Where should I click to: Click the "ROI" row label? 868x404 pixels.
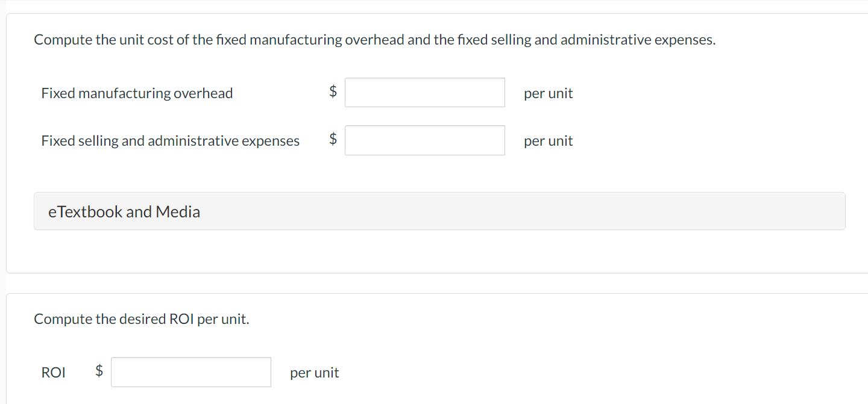53,373
